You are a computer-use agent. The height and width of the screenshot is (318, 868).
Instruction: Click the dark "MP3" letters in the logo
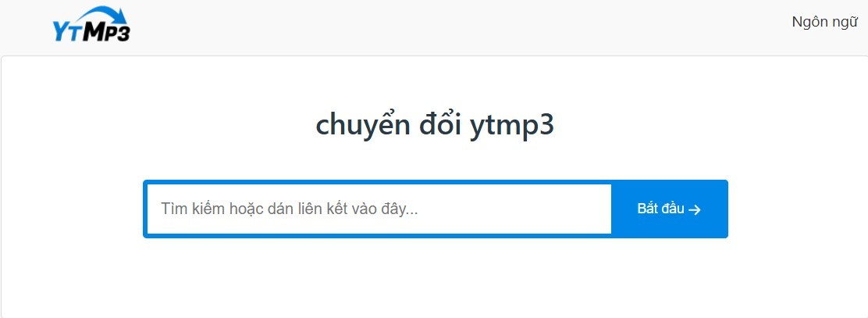(106, 32)
